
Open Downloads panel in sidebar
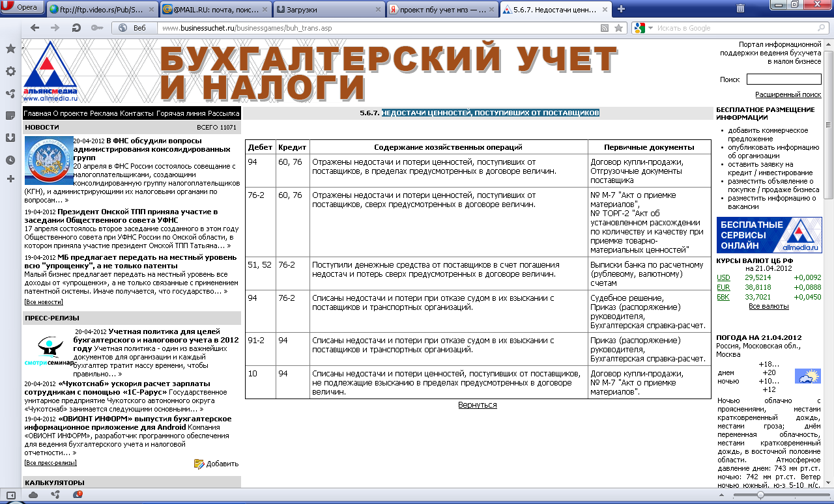(10, 137)
